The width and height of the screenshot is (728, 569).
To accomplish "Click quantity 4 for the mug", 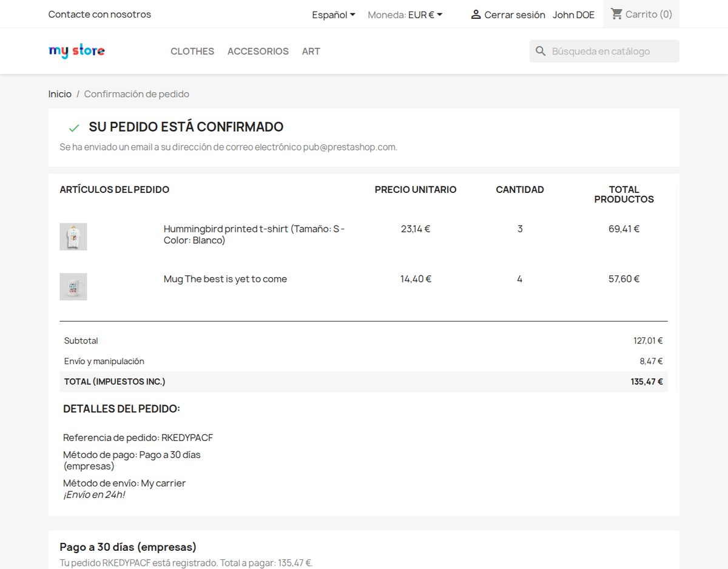I will point(520,279).
